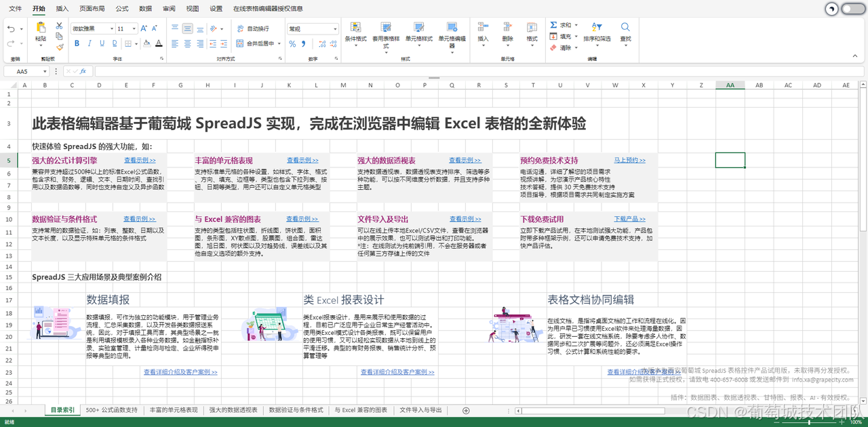Click the text orientation icon
868x427 pixels.
click(214, 28)
